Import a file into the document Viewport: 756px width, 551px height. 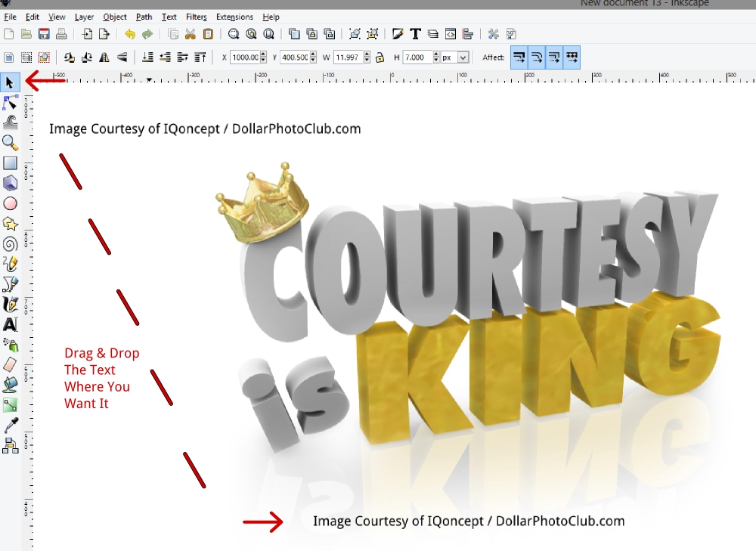(x=87, y=34)
